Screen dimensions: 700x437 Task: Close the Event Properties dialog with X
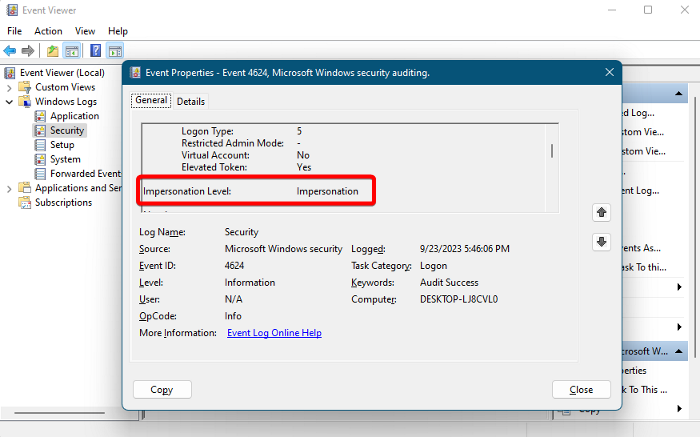click(609, 72)
